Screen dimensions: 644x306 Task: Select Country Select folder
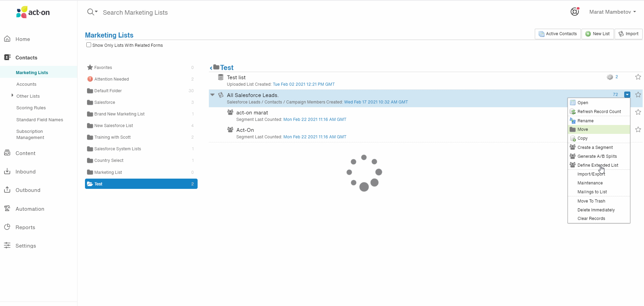click(141, 161)
